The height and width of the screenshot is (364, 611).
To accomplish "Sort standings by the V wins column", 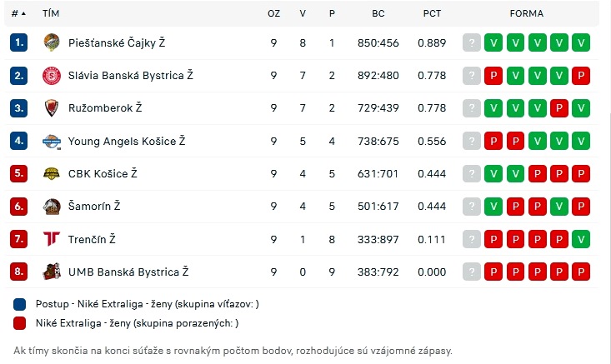I will click(x=303, y=14).
